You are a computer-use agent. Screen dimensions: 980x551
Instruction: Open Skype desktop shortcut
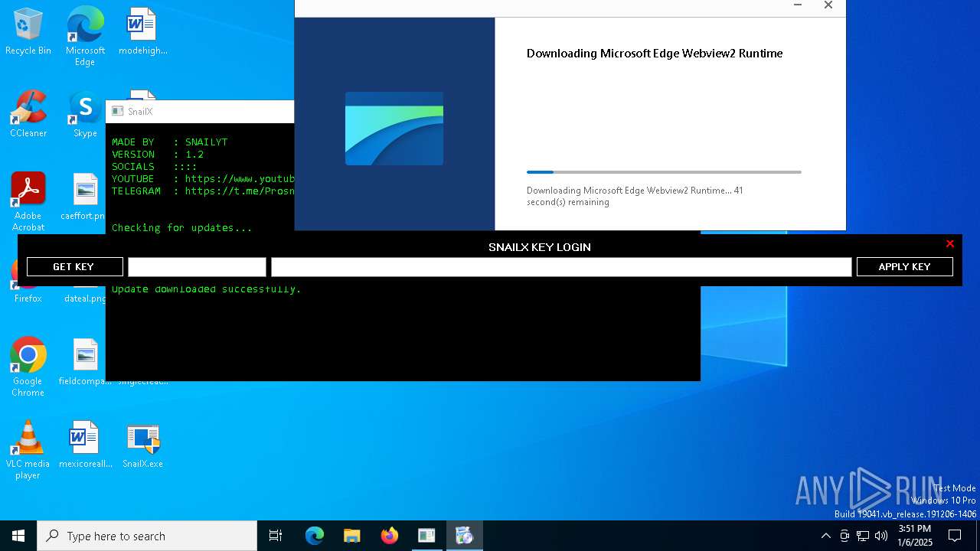[85, 115]
